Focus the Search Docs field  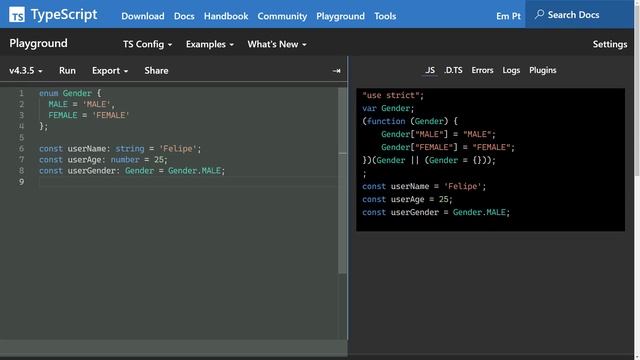(x=580, y=15)
